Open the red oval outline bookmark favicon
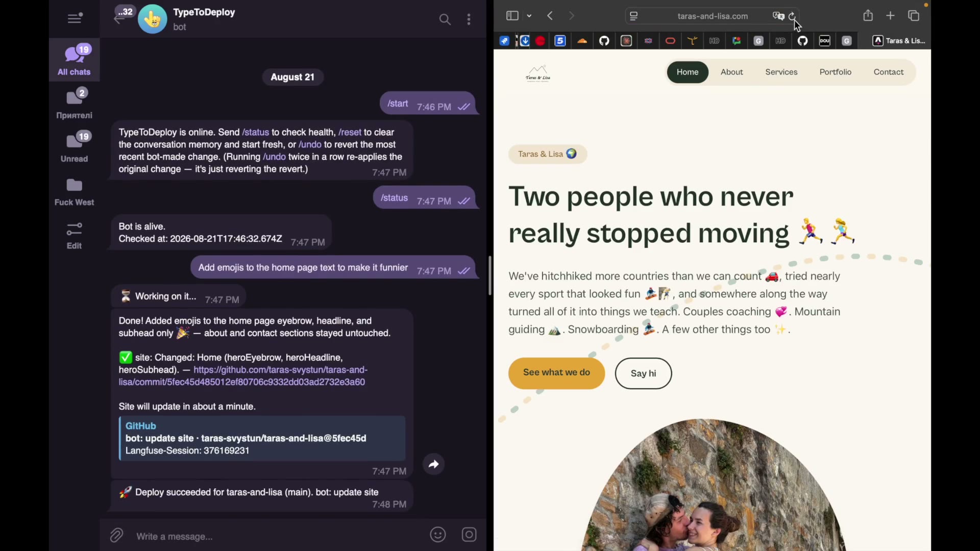Image resolution: width=980 pixels, height=551 pixels. coord(671,41)
